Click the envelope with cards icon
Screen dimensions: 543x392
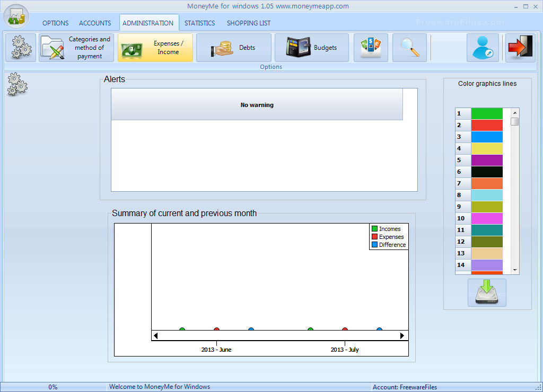click(x=371, y=48)
